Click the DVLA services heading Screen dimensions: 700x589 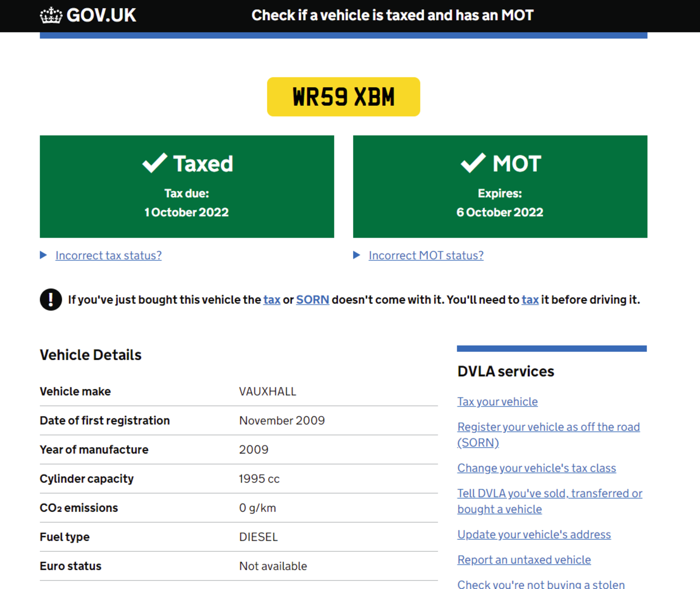coord(506,371)
